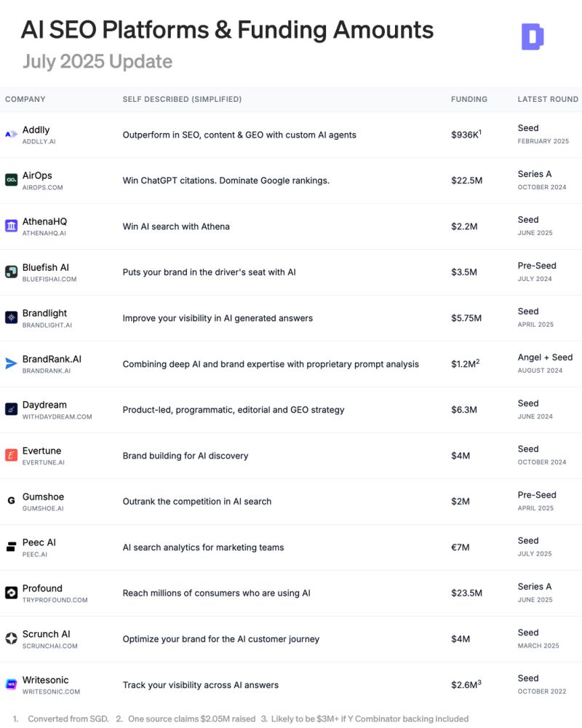Click the COMPANY column header

pos(25,99)
